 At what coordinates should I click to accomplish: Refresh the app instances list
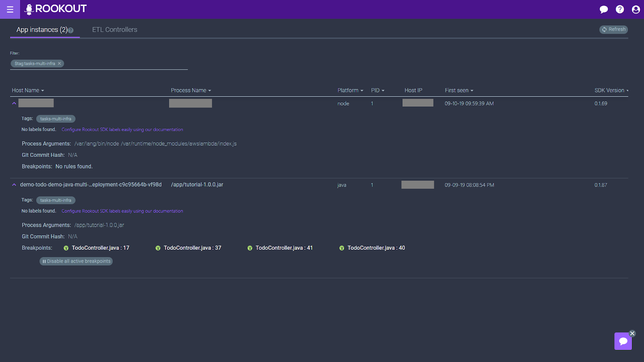(613, 29)
